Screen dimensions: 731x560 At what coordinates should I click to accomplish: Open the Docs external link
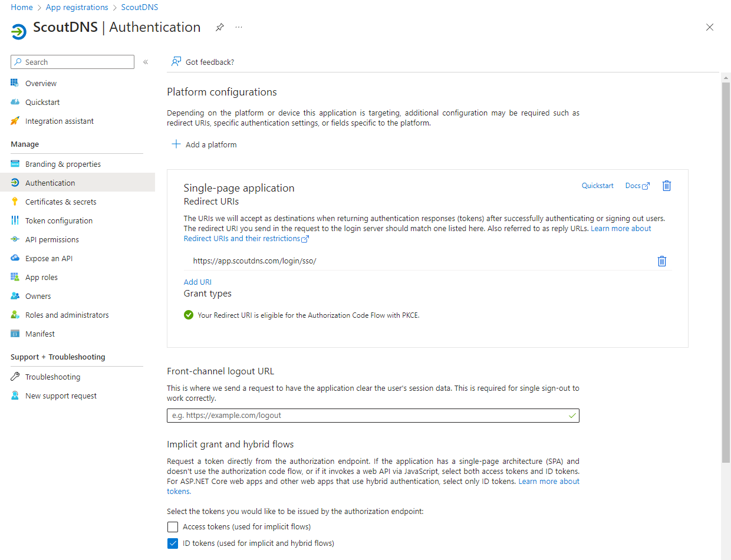pyautogui.click(x=637, y=186)
